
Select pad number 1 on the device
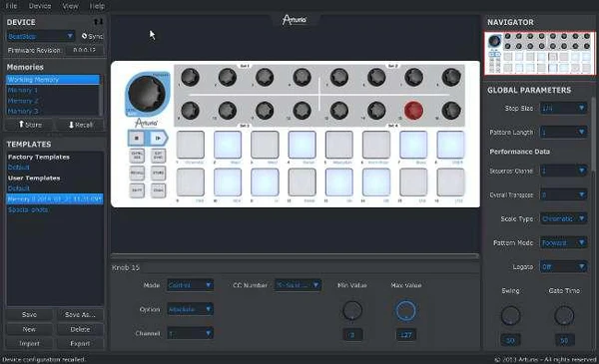click(191, 145)
